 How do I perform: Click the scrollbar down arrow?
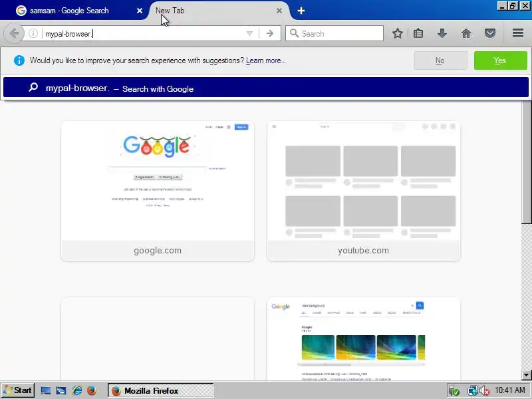526,375
